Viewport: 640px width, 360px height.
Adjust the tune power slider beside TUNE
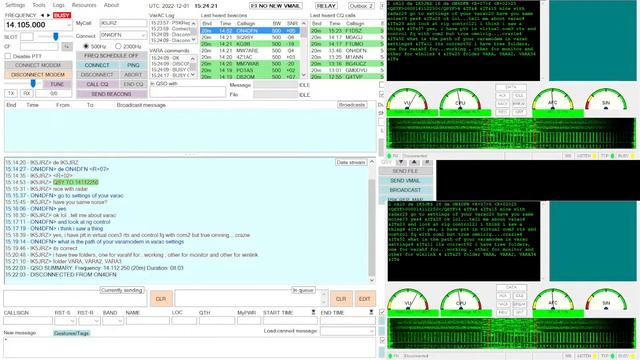33,84
